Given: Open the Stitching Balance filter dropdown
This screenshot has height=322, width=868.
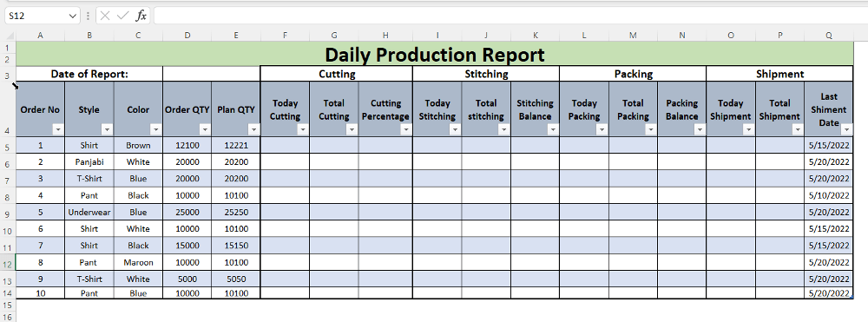Looking at the screenshot, I should (x=552, y=129).
